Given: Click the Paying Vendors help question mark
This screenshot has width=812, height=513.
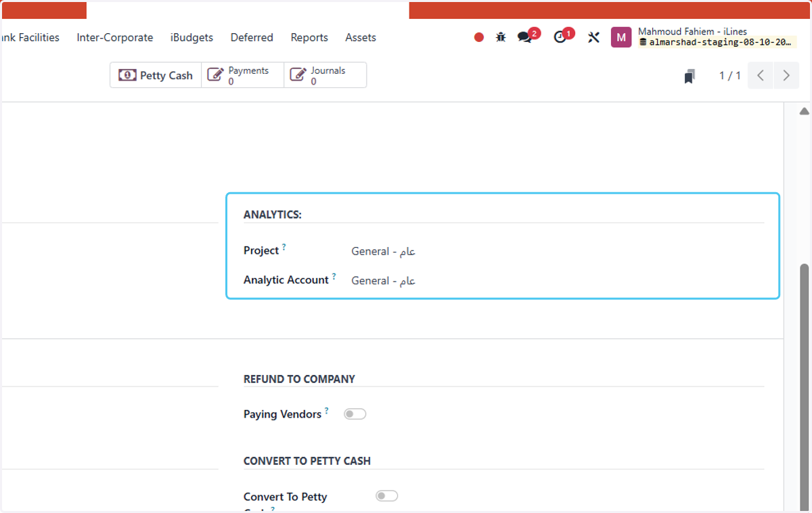Looking at the screenshot, I should point(327,410).
